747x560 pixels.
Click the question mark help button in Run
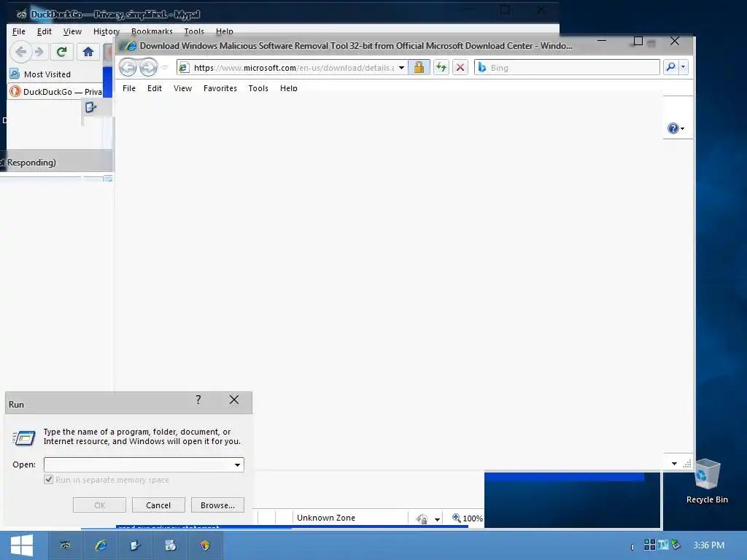coord(198,400)
